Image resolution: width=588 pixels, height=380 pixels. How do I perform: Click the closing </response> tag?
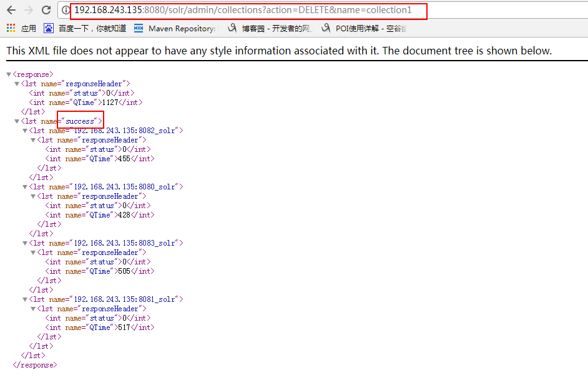coord(35,365)
